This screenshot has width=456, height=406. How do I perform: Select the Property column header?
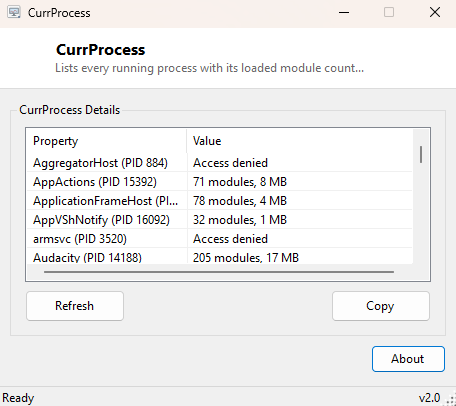coord(106,141)
